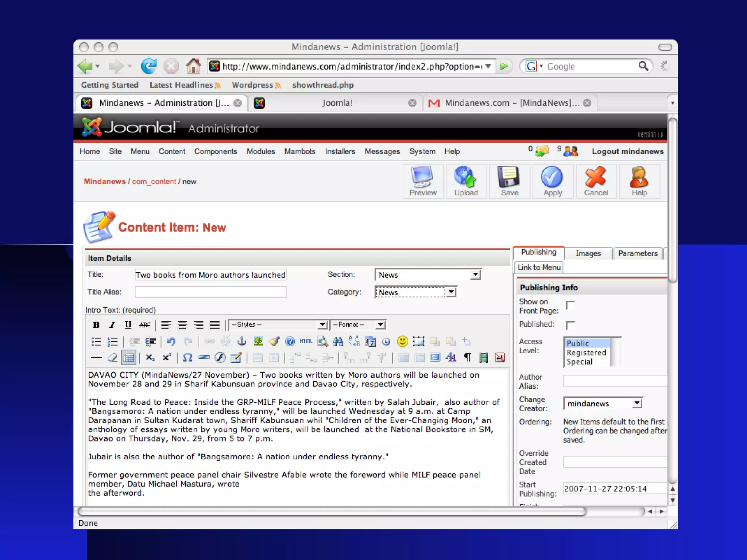Insert a bulleted list
This screenshot has height=560, width=747.
point(96,342)
